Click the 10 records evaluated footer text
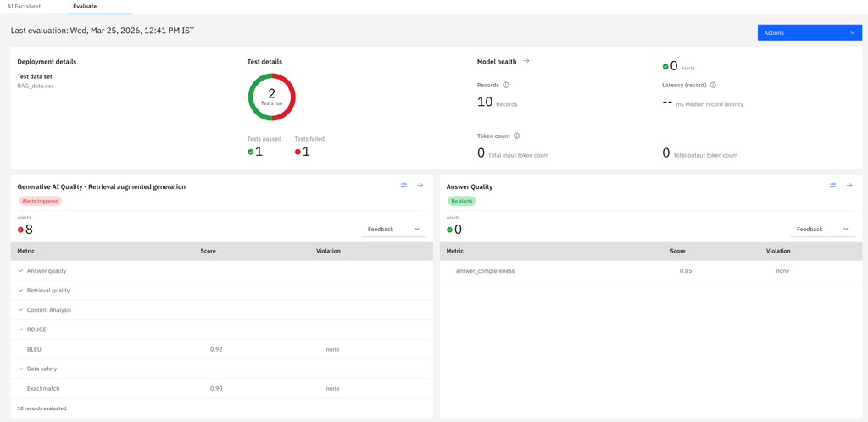The height and width of the screenshot is (422, 868). pos(42,408)
